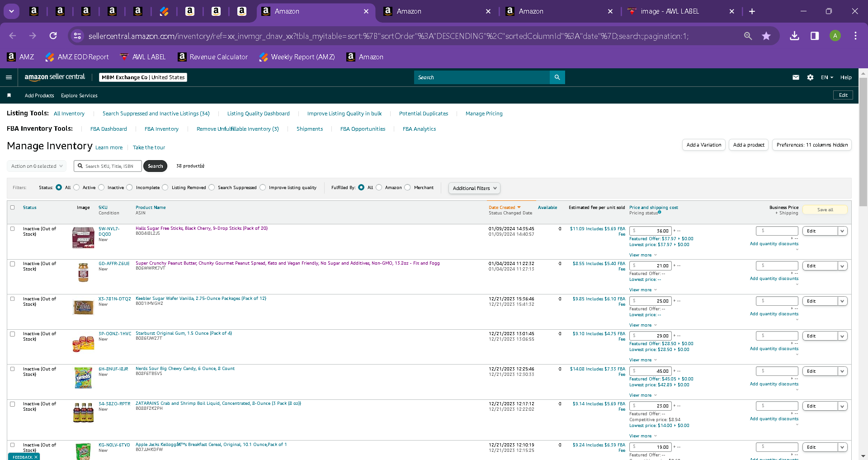The image size is (868, 460).
Task: Open AWL LABEL bookmark
Action: 143,57
